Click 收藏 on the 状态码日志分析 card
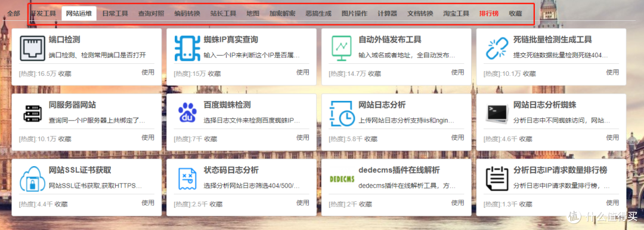This screenshot has height=230, width=644. click(216, 204)
